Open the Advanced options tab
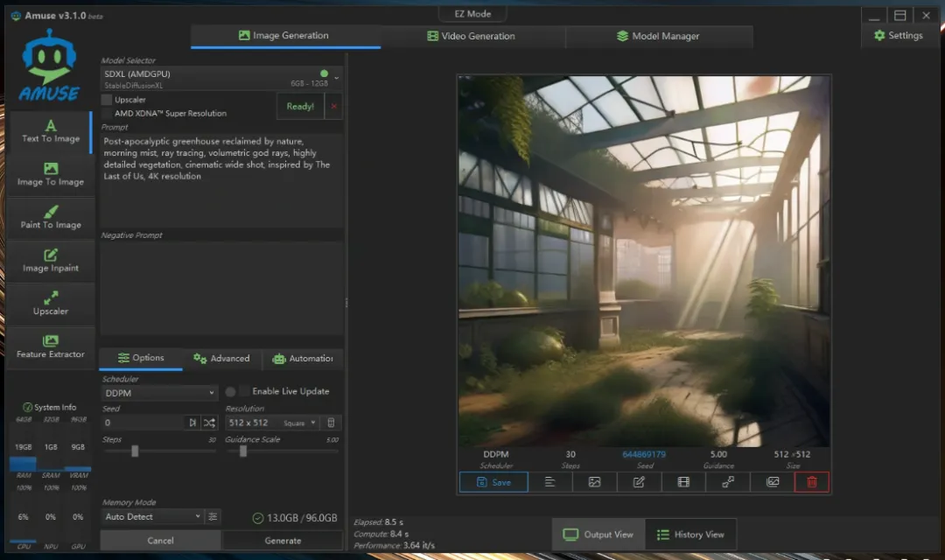The image size is (945, 560). pos(222,359)
